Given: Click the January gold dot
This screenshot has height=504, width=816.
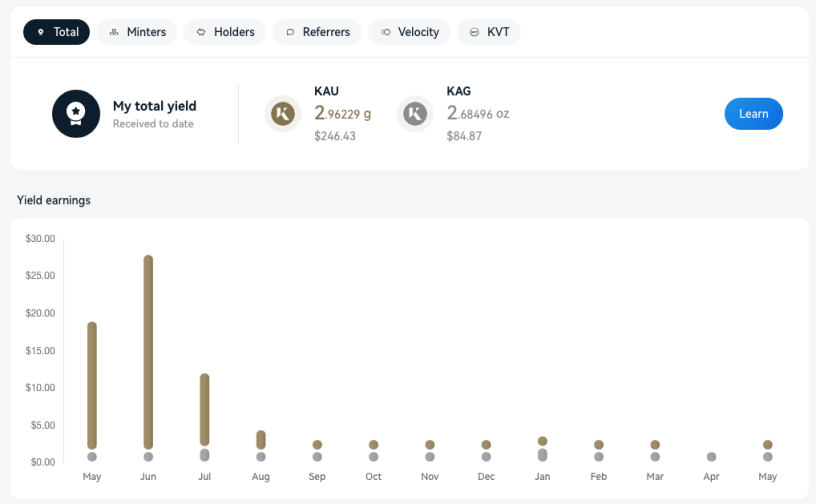Looking at the screenshot, I should [542, 441].
